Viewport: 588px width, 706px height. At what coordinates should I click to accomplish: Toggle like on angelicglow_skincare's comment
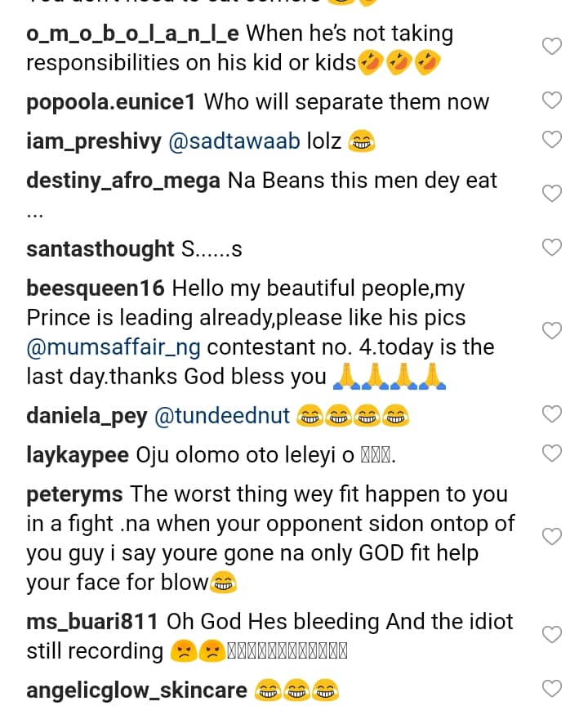553,688
